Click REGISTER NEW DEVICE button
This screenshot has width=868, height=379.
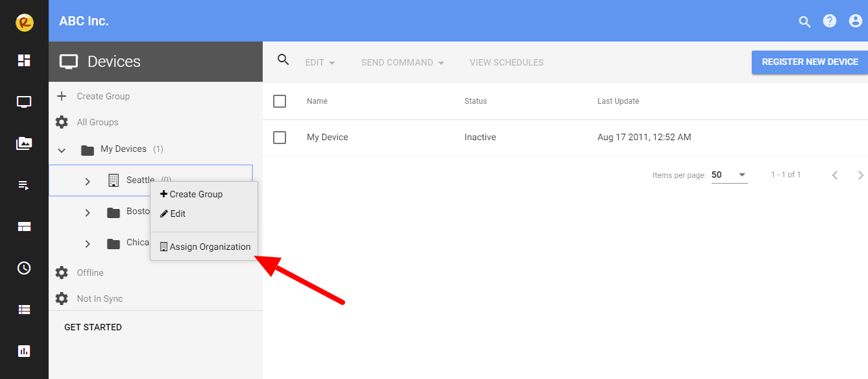(x=810, y=62)
